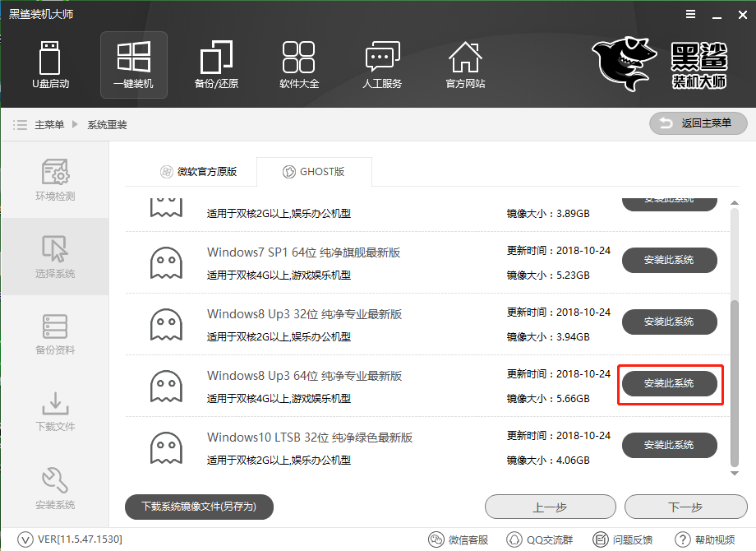Open the U盘启动 feature
Viewport: 756px width, 551px height.
(x=51, y=64)
